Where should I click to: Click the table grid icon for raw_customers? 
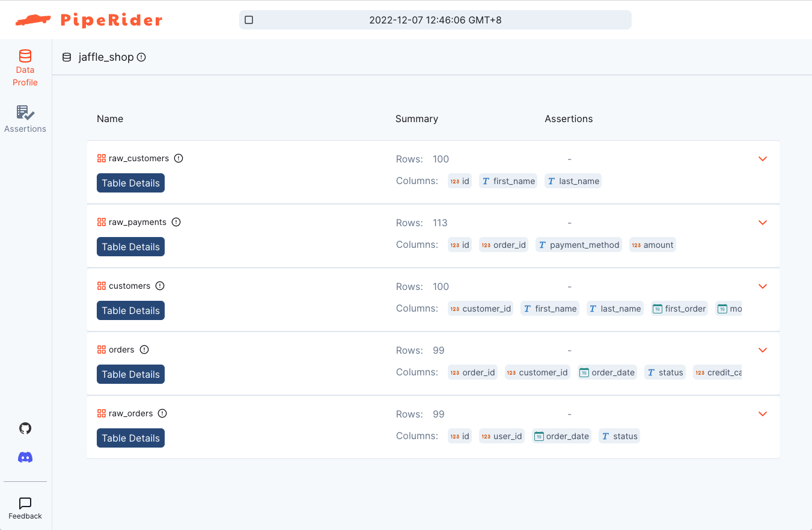coord(102,158)
